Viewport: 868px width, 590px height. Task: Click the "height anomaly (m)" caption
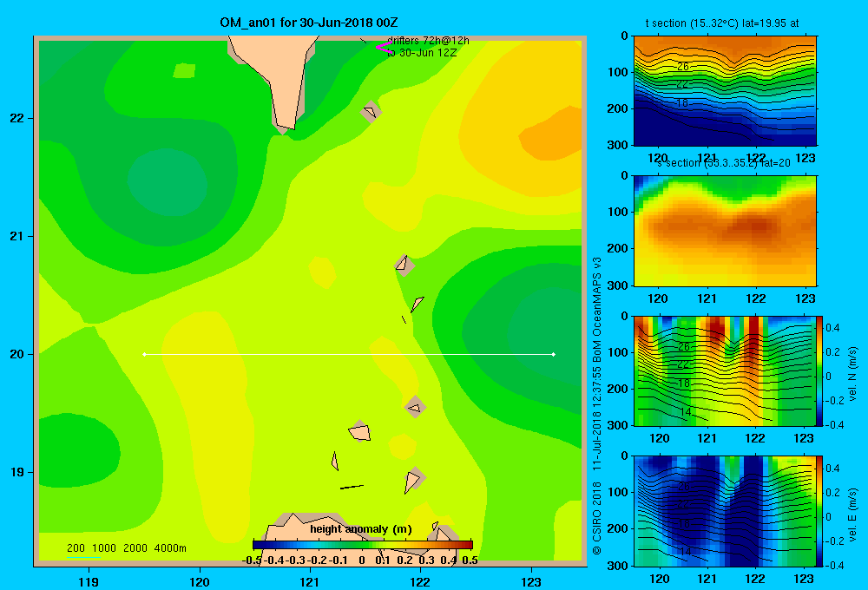[x=361, y=529]
